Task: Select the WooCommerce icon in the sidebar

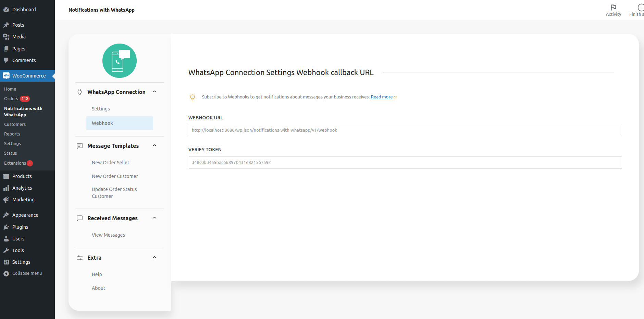Action: (7, 75)
